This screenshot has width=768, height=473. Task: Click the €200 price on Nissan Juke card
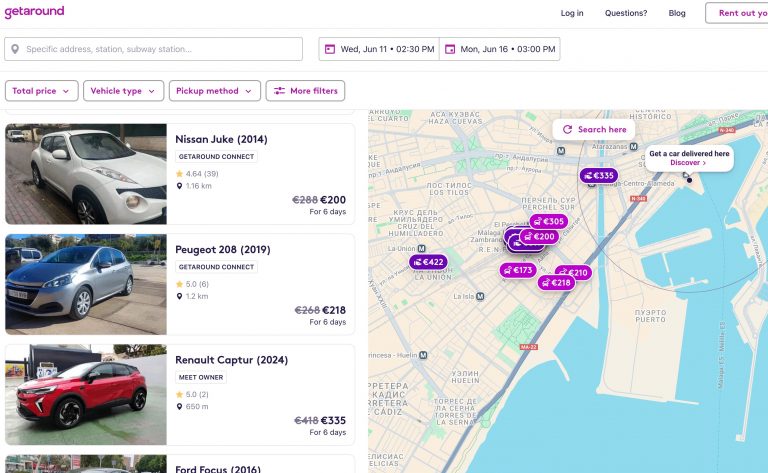tap(333, 200)
